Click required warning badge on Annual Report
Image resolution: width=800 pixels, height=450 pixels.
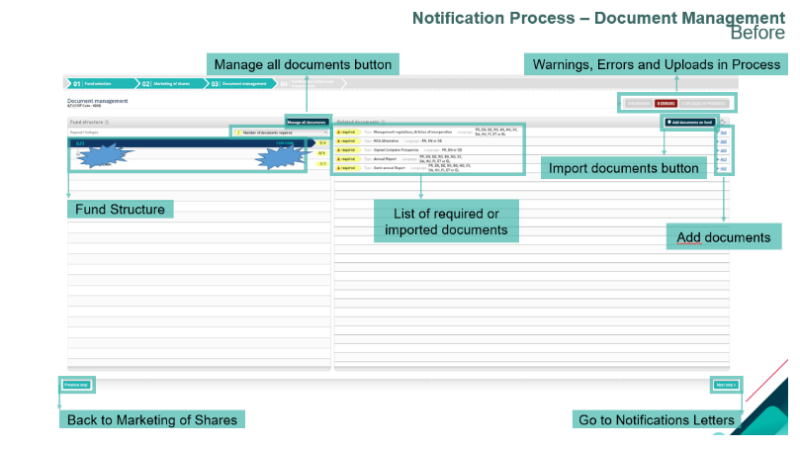[x=346, y=159]
